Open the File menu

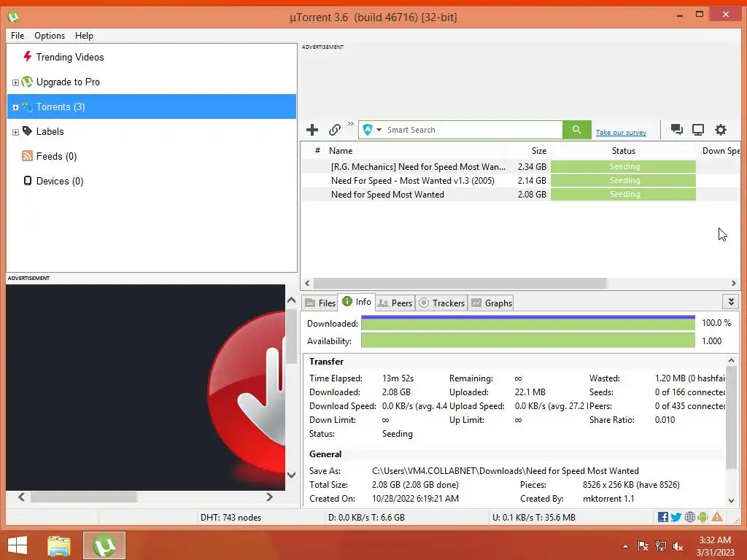[x=18, y=36]
